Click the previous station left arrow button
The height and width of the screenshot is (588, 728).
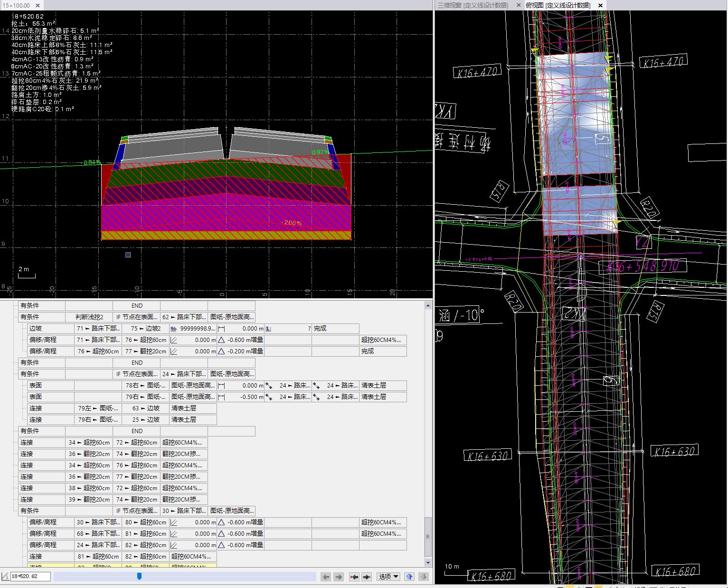326,577
